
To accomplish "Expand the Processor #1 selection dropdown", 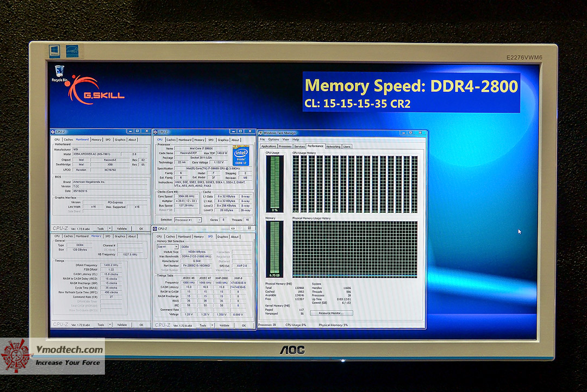I will (199, 220).
